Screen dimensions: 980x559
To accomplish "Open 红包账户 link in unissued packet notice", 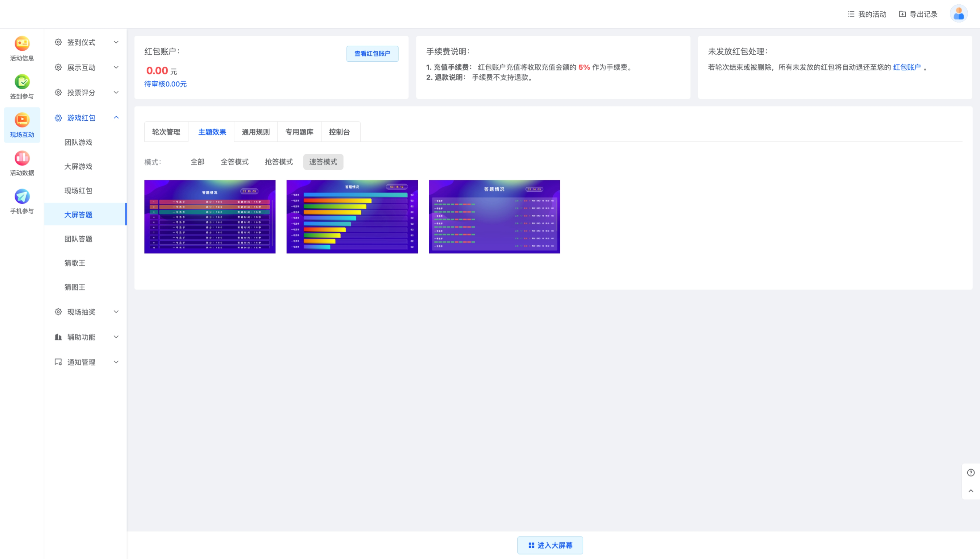I will pos(907,67).
